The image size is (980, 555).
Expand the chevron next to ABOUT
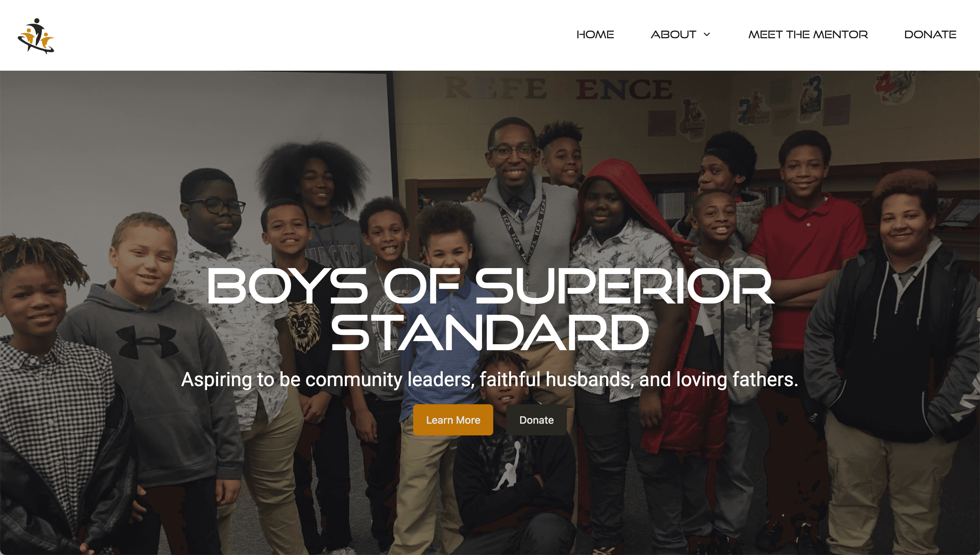coord(707,35)
